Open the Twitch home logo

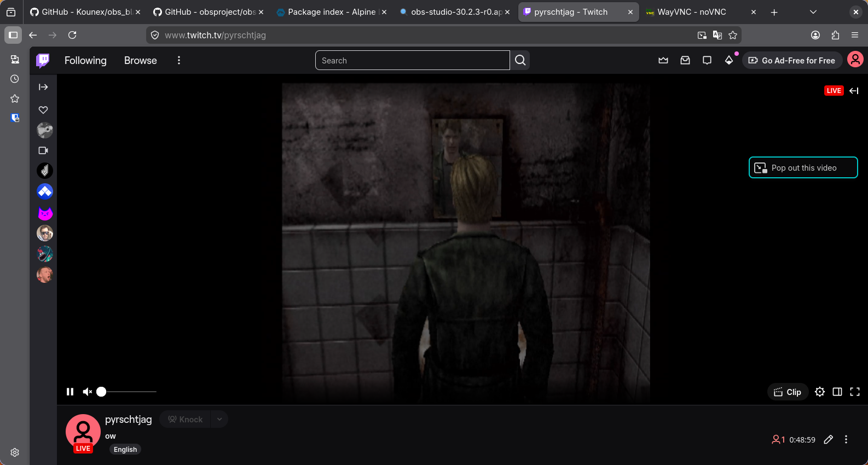[43, 60]
